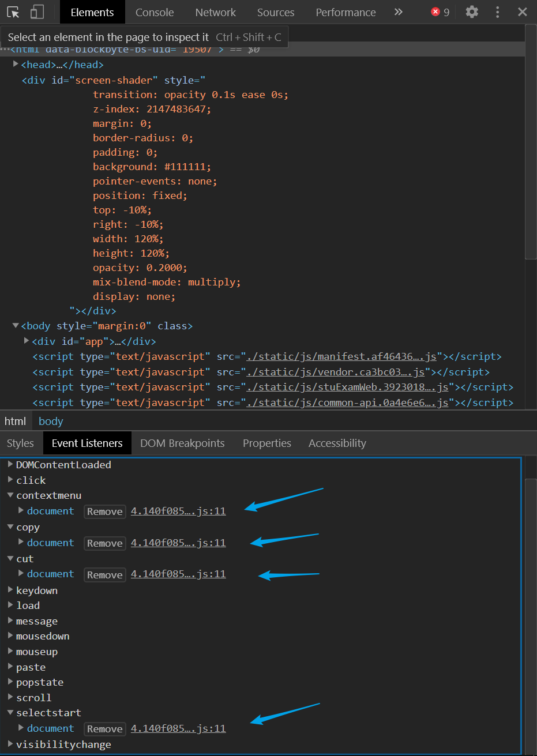Expand the popstate listener group
Viewport: 537px width, 756px height.
pos(10,682)
